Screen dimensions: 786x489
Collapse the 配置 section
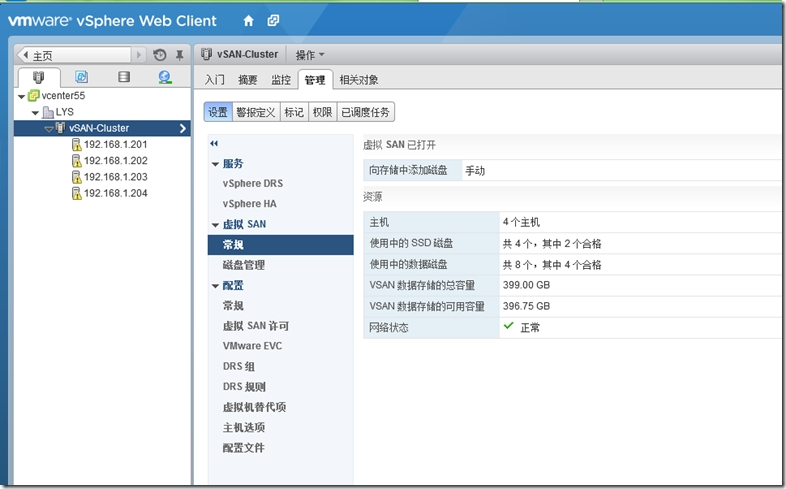[215, 286]
